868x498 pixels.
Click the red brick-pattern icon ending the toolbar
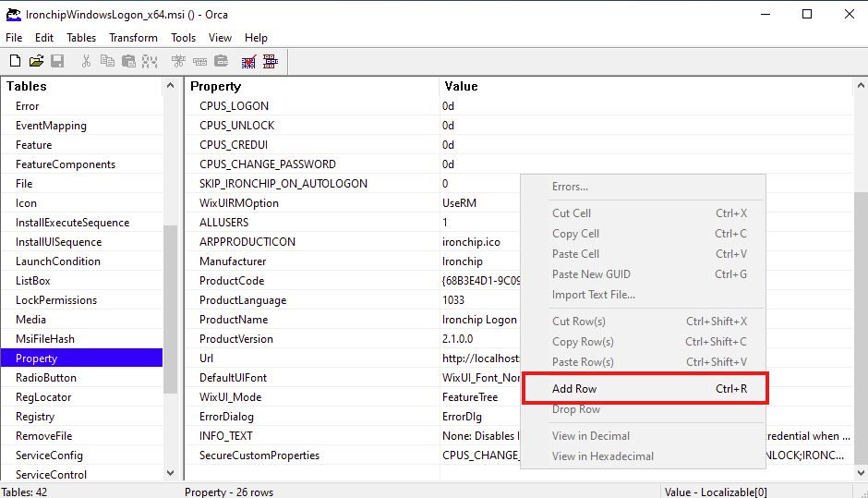click(x=271, y=62)
